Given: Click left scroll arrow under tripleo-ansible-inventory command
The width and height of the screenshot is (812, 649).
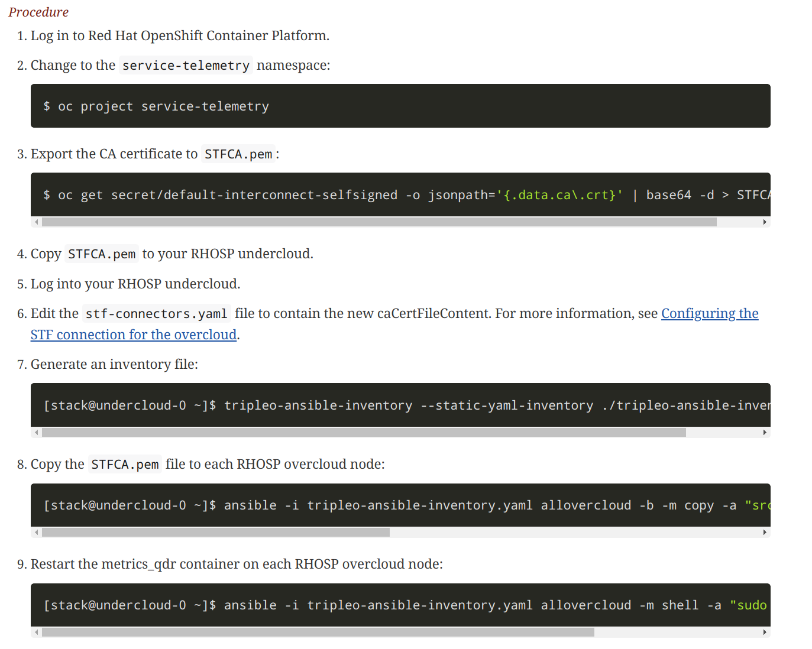Looking at the screenshot, I should coord(37,433).
